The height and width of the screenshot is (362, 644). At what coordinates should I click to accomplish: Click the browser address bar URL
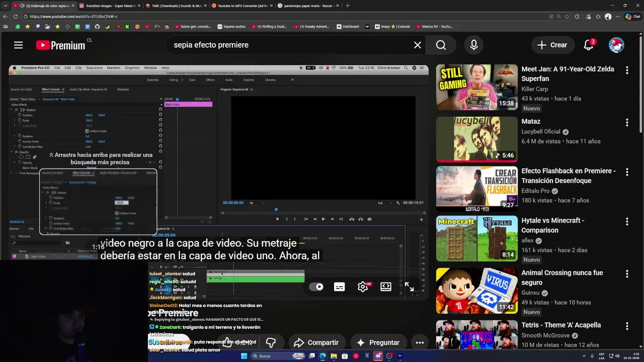pos(73,17)
